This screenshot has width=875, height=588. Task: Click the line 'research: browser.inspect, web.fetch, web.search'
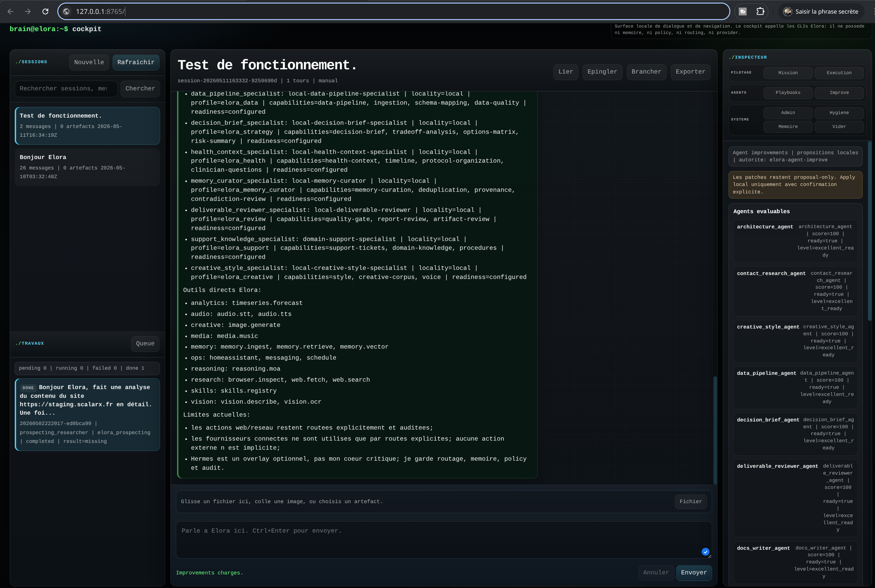280,380
